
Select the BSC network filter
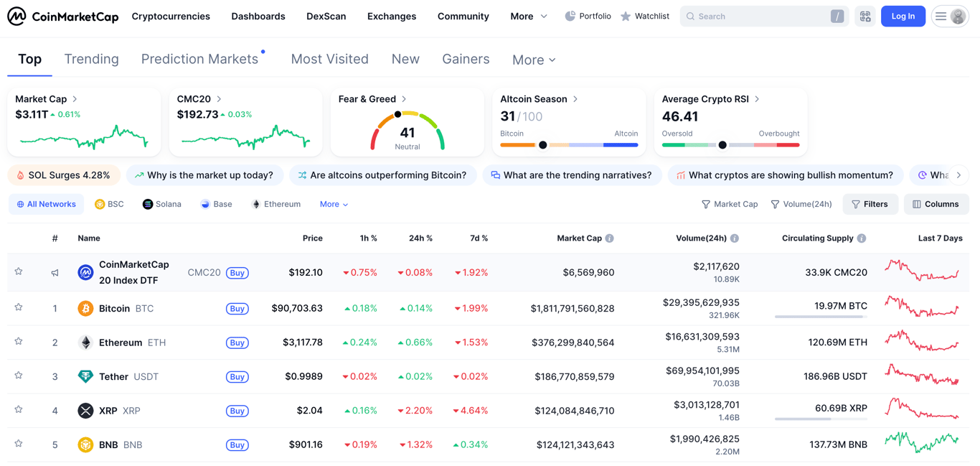click(109, 204)
